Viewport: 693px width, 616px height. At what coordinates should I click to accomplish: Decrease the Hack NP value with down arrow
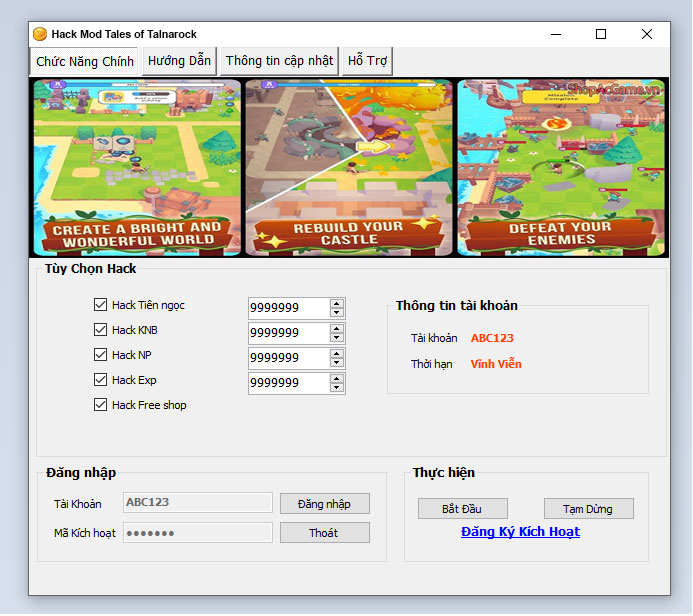(337, 363)
